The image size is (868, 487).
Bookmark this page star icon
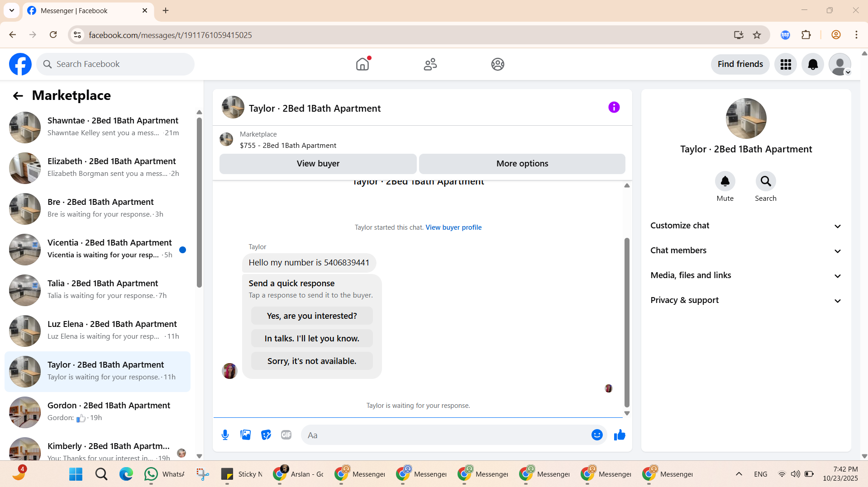757,35
